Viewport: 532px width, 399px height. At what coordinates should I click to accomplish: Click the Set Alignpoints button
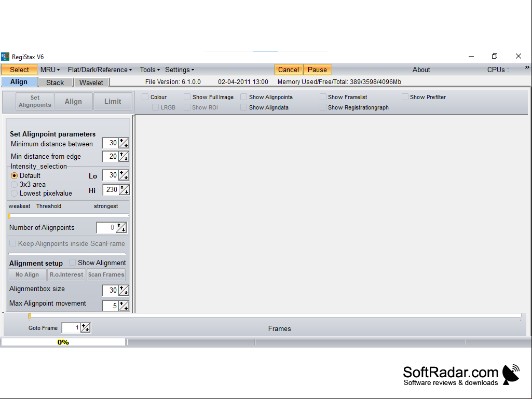click(x=35, y=101)
